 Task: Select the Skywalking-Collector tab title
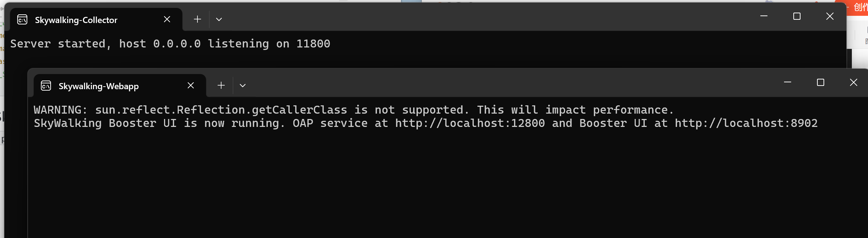click(x=76, y=20)
